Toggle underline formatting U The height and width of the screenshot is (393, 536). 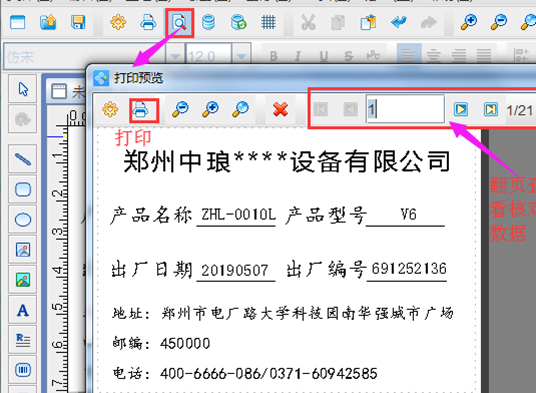click(x=323, y=56)
